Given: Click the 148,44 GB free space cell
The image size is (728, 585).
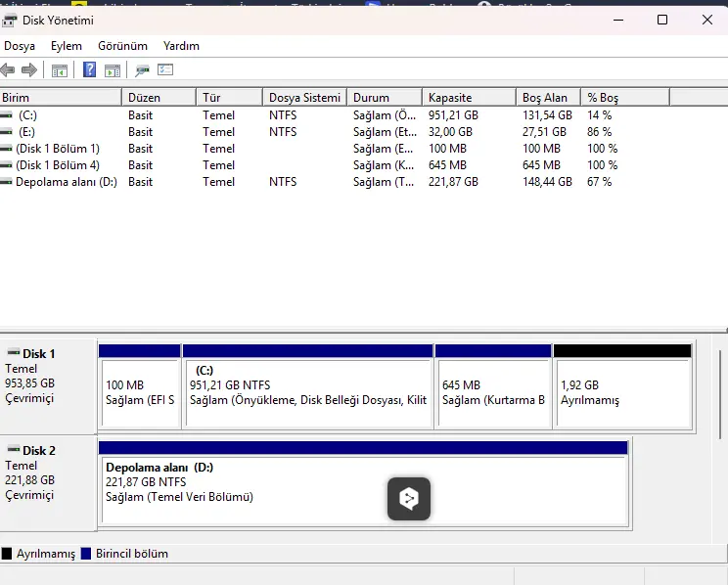Looking at the screenshot, I should [547, 182].
